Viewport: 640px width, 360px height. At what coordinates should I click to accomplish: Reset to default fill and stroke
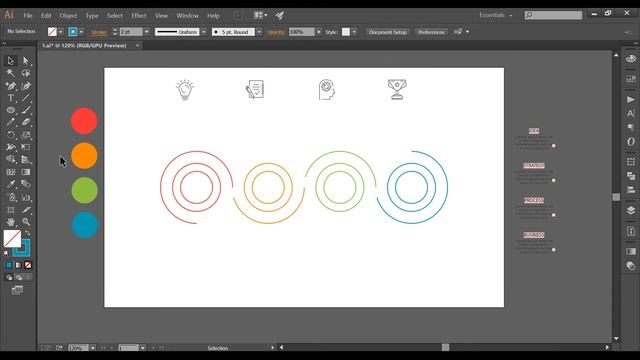pos(6,253)
